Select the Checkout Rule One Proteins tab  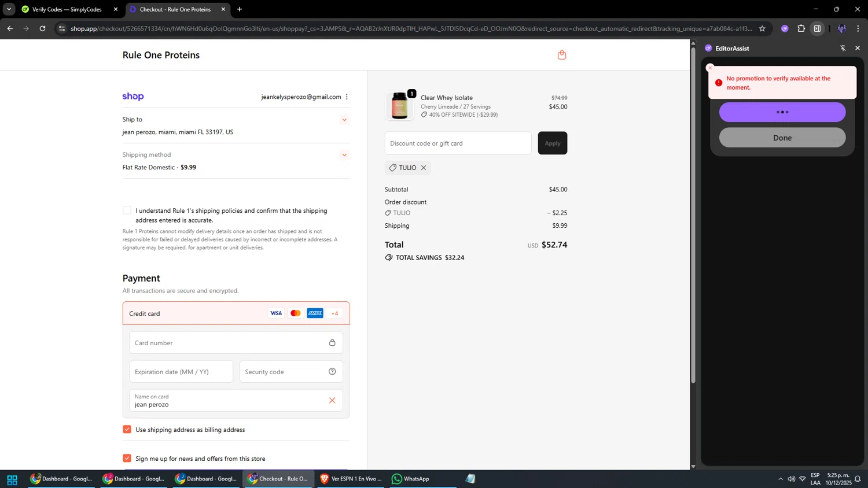pyautogui.click(x=175, y=9)
